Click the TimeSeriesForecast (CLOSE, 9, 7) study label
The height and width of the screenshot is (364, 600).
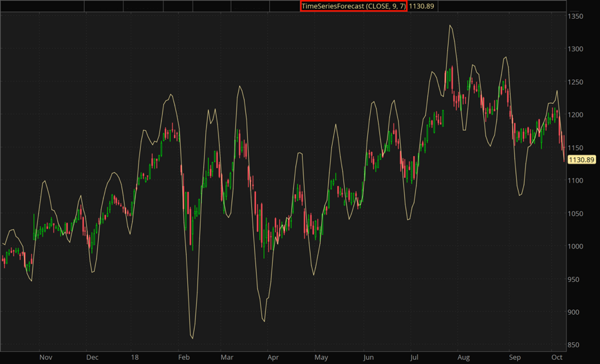pyautogui.click(x=353, y=6)
